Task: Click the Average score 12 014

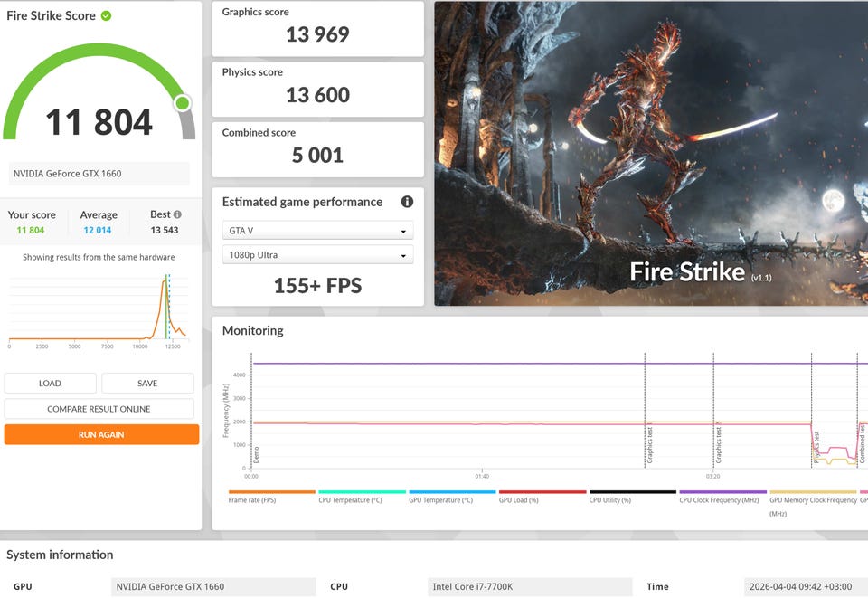Action: click(98, 230)
